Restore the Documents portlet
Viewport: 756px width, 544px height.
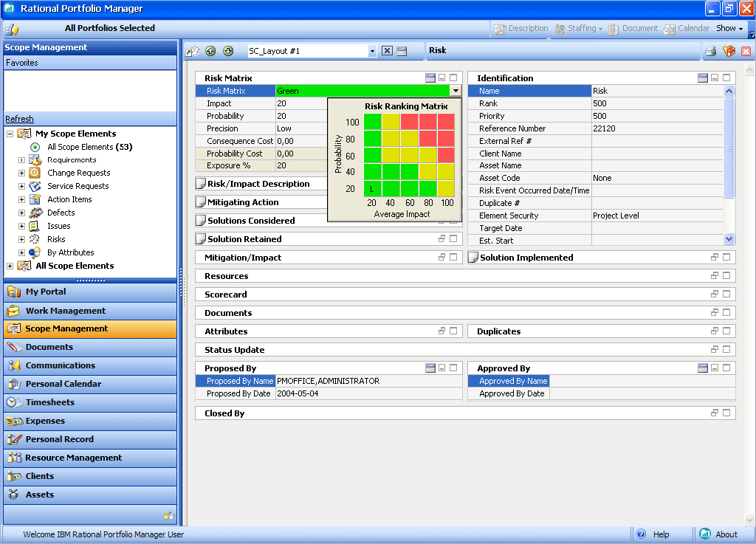[715, 312]
